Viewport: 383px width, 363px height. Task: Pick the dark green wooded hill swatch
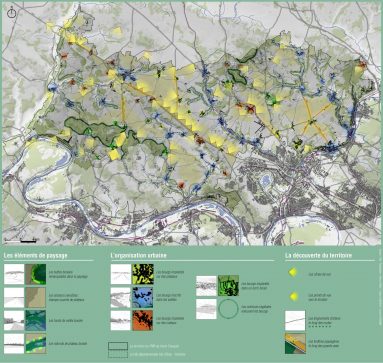[x=36, y=274]
